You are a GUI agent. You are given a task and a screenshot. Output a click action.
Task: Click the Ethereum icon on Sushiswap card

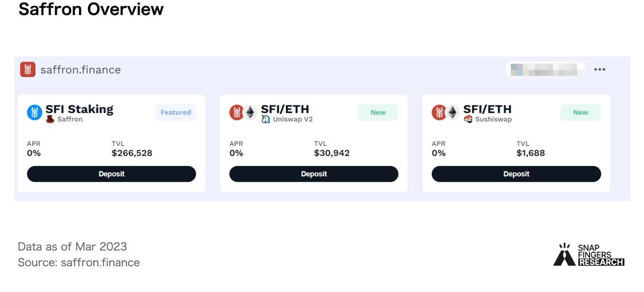[453, 113]
